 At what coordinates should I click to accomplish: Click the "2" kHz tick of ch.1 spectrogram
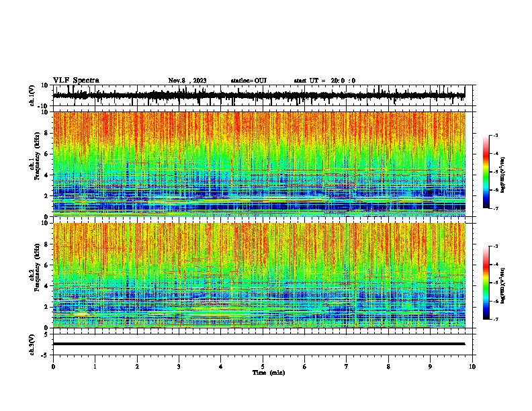47,195
